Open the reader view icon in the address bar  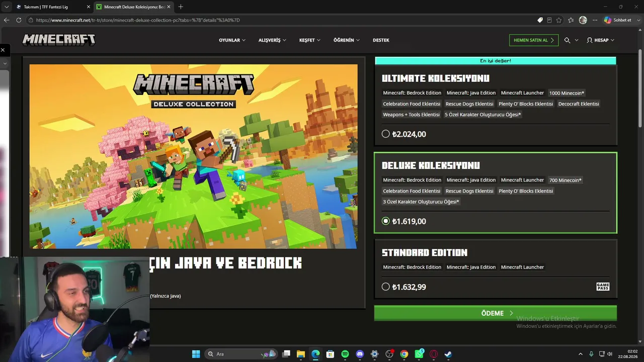coord(549,20)
